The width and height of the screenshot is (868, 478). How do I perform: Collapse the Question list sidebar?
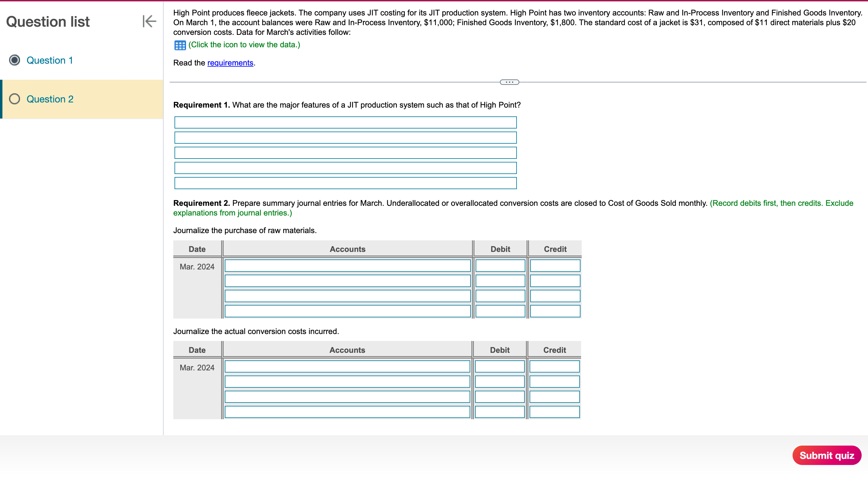tap(148, 21)
